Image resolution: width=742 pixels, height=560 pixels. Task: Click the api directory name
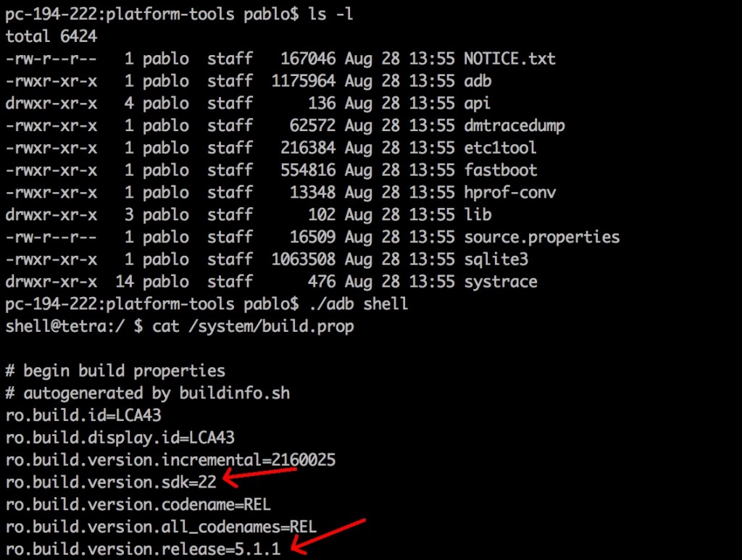pos(478,104)
